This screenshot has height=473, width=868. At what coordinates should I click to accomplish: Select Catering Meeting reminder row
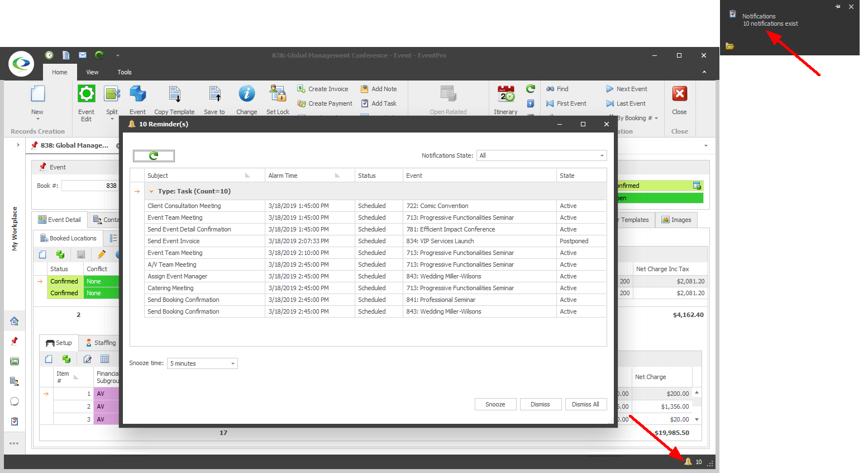coord(369,288)
